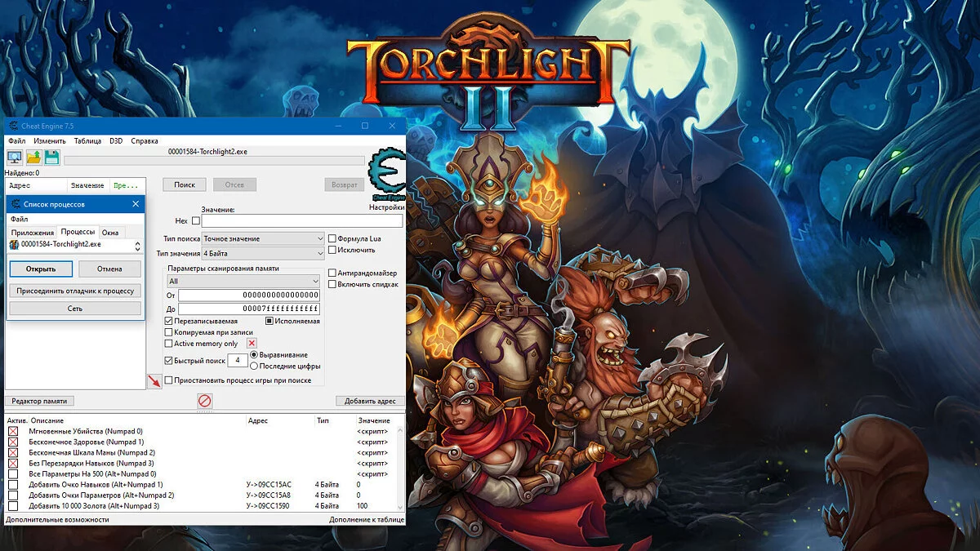The image size is (980, 551).
Task: Open the All memory regions dropdown
Action: click(243, 281)
